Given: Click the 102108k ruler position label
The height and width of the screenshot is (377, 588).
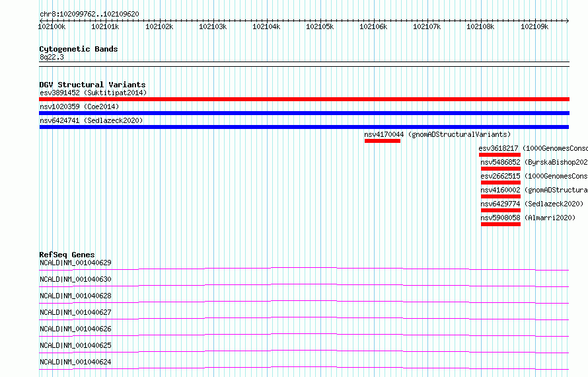Looking at the screenshot, I should 480,26.
